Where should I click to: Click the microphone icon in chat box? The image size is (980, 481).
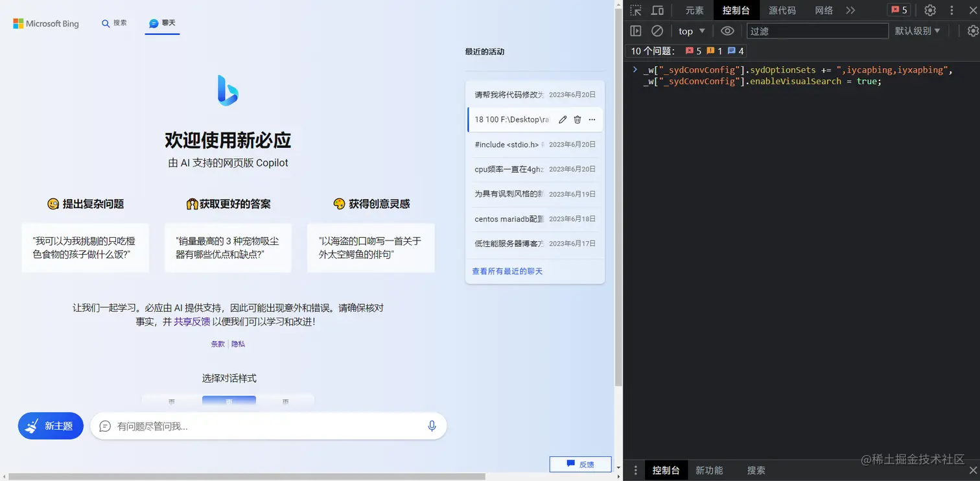pyautogui.click(x=432, y=426)
